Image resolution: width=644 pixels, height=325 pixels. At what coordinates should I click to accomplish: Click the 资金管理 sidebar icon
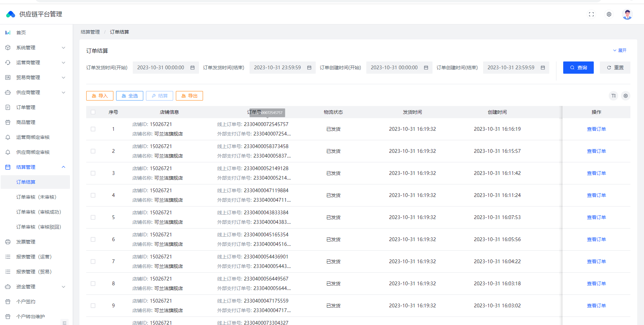coord(8,287)
